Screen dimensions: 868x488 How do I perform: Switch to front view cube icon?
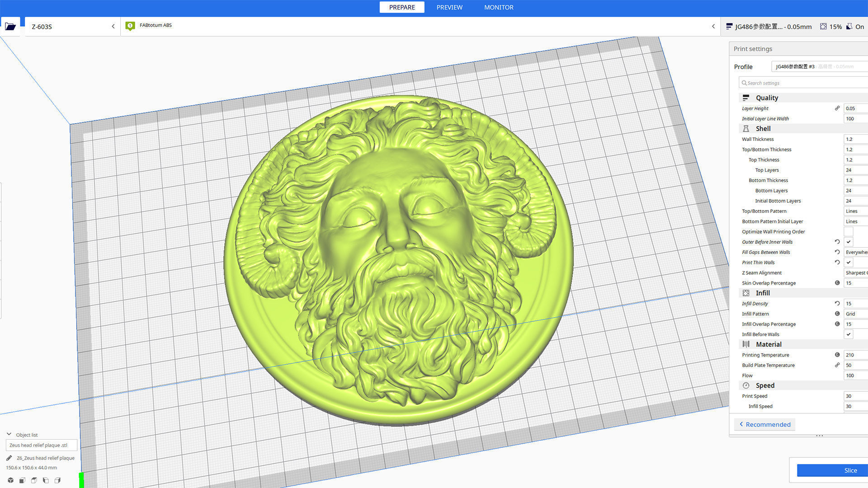[x=22, y=480]
